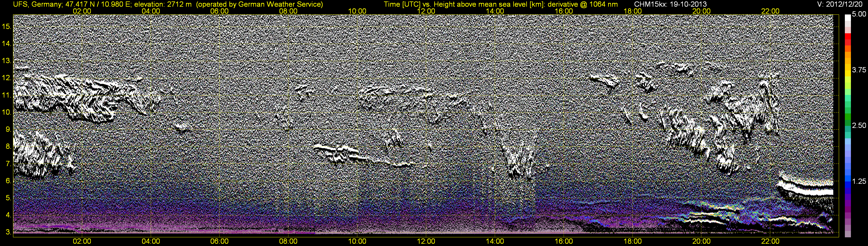Click the "13." height axis label

click(7, 61)
